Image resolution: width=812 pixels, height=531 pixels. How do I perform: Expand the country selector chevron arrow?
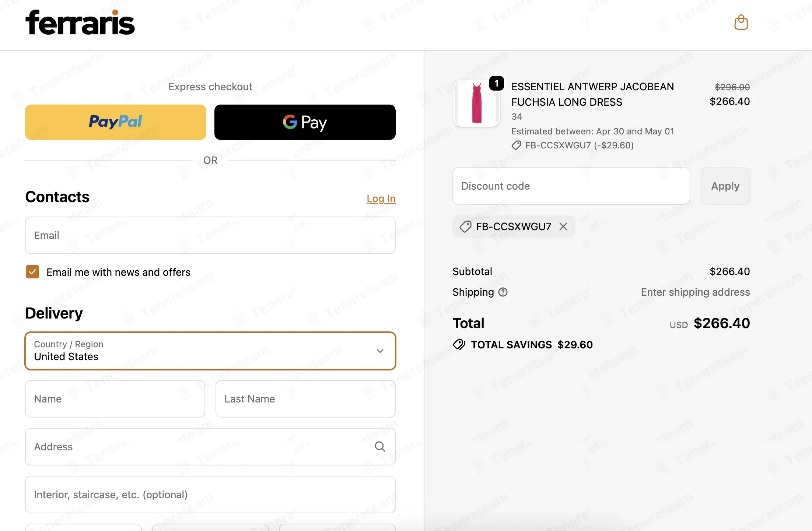380,351
